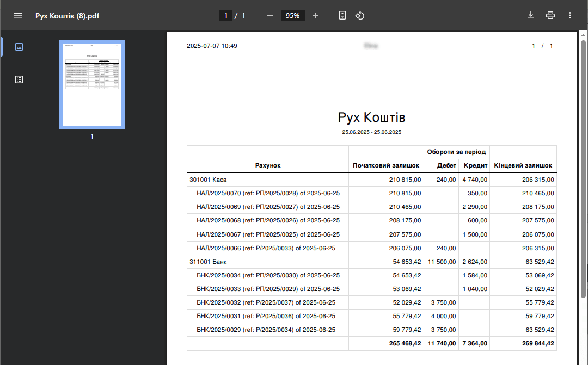Click credit value 1 584,00

(x=475, y=275)
